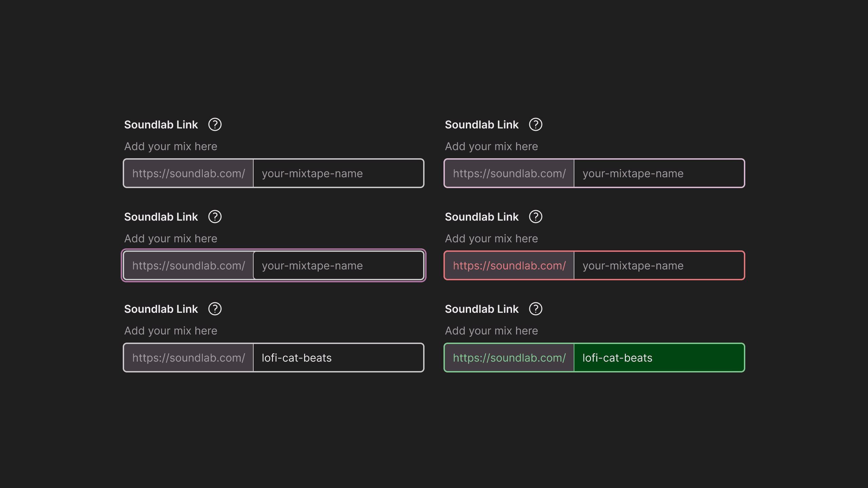Click URL prefix beside gray lofi-cat-beats input
The image size is (868, 488).
(189, 358)
